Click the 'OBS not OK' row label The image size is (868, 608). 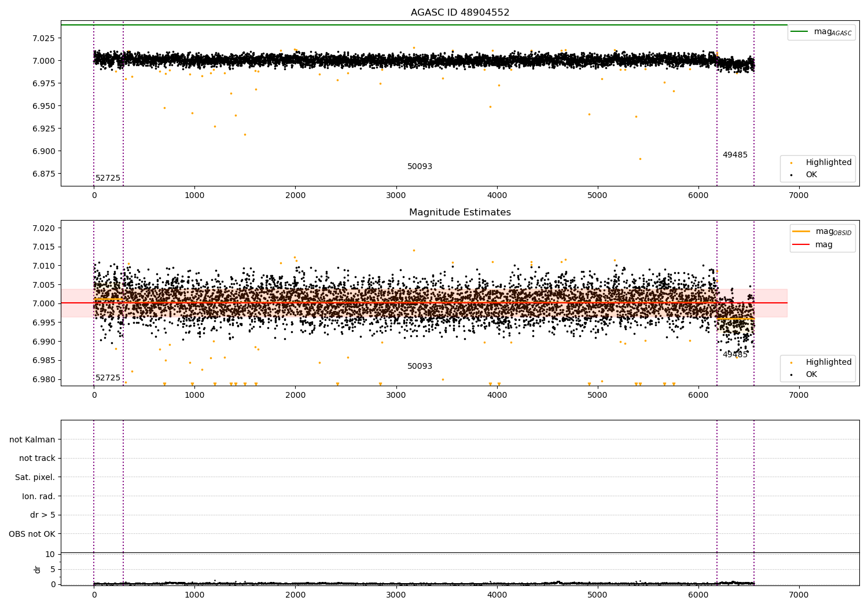pyautogui.click(x=32, y=534)
